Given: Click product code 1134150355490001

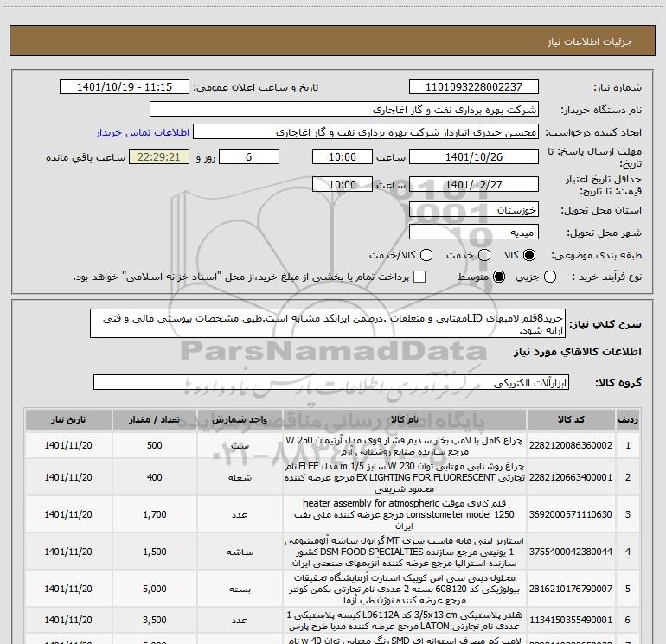Looking at the screenshot, I should 571,620.
